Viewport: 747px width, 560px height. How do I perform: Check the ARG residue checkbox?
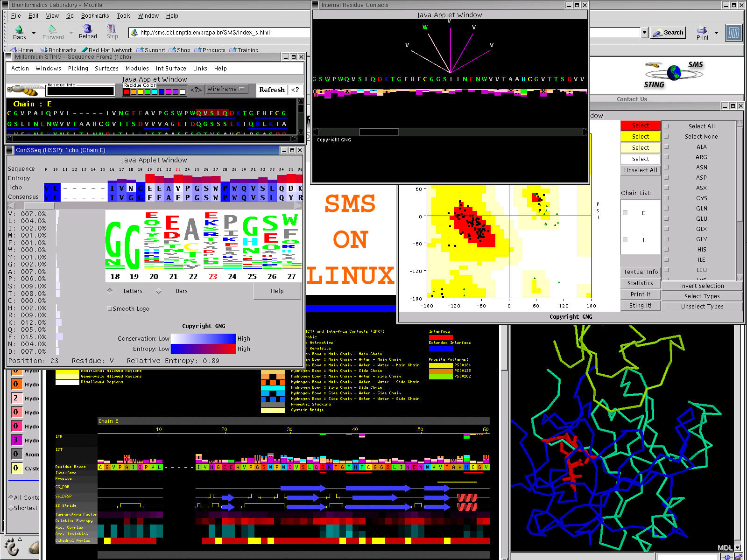[x=667, y=157]
